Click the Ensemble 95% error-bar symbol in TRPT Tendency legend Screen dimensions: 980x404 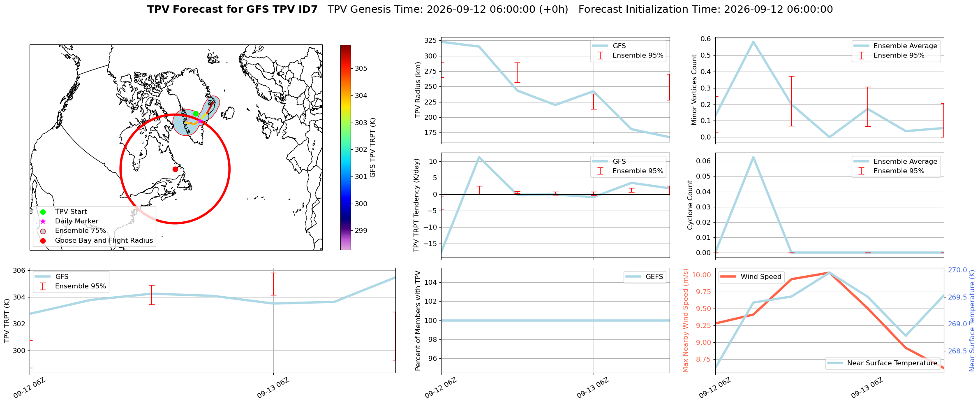click(600, 171)
